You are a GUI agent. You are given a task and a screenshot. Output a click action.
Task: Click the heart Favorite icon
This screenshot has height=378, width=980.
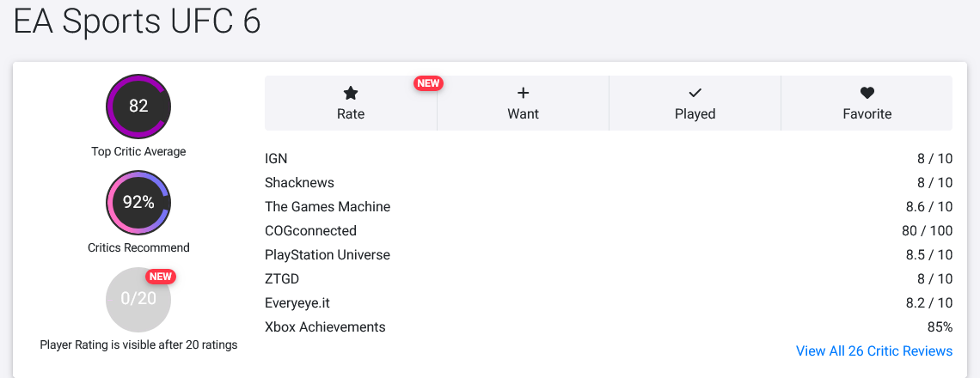867,93
